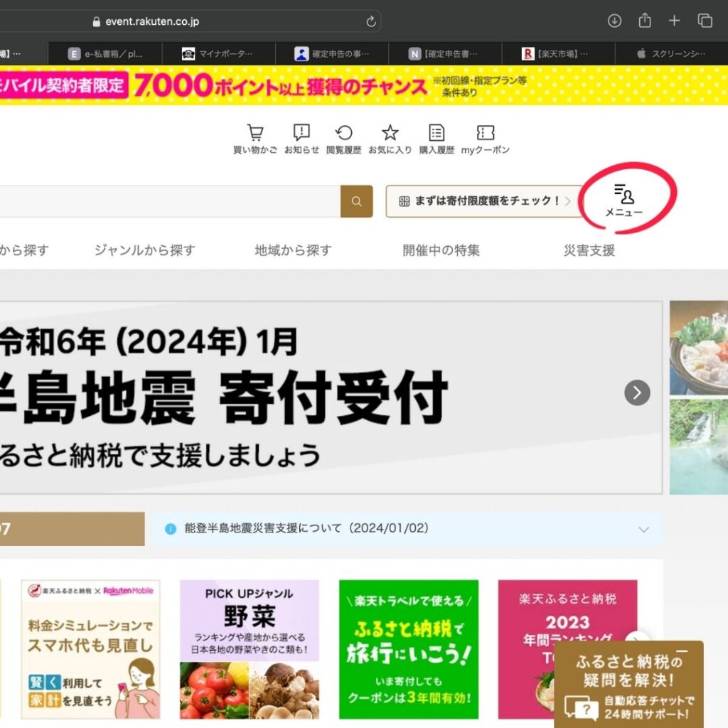Open the waterfall scenery side thumbnail
728x728 pixels.
point(699,447)
